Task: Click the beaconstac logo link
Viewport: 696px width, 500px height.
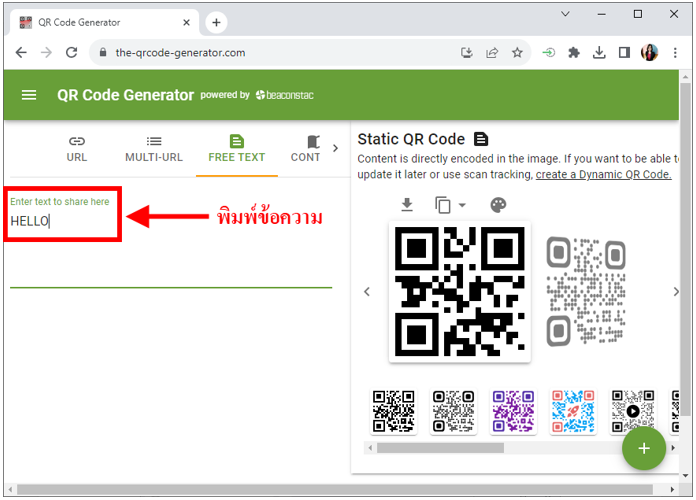Action: pos(285,95)
